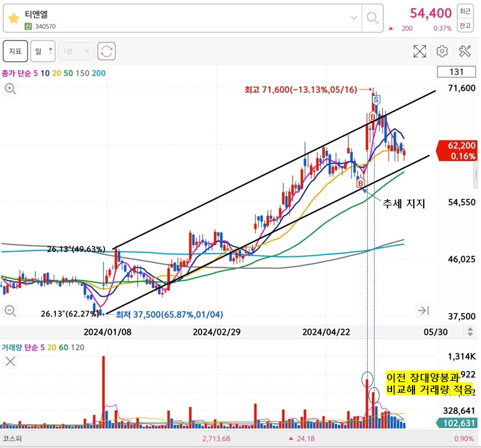Click the 20-day moving average label
481x448 pixels.
[x=57, y=73]
